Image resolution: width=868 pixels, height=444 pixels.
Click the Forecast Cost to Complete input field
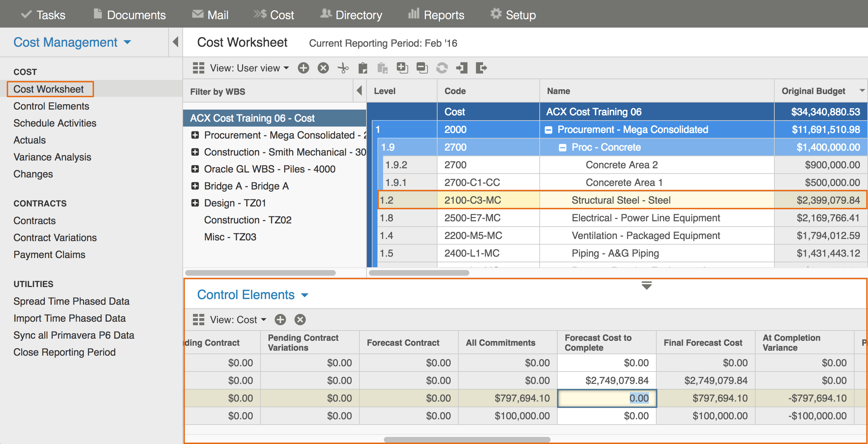607,398
